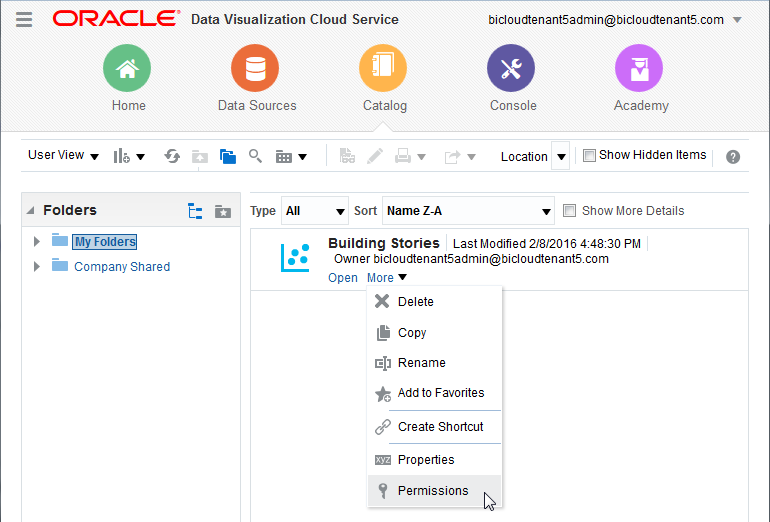Click the Building Stories title
Screen dimensions: 770x522
[384, 243]
